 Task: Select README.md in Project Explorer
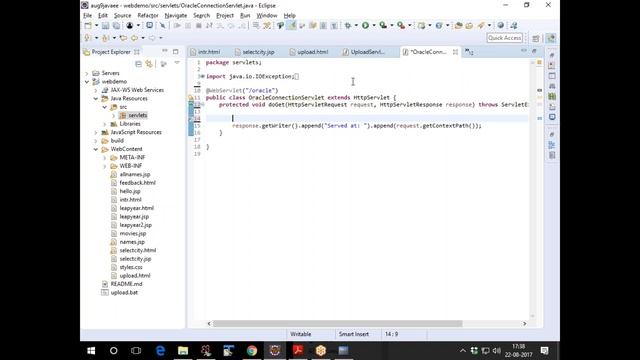click(126, 284)
